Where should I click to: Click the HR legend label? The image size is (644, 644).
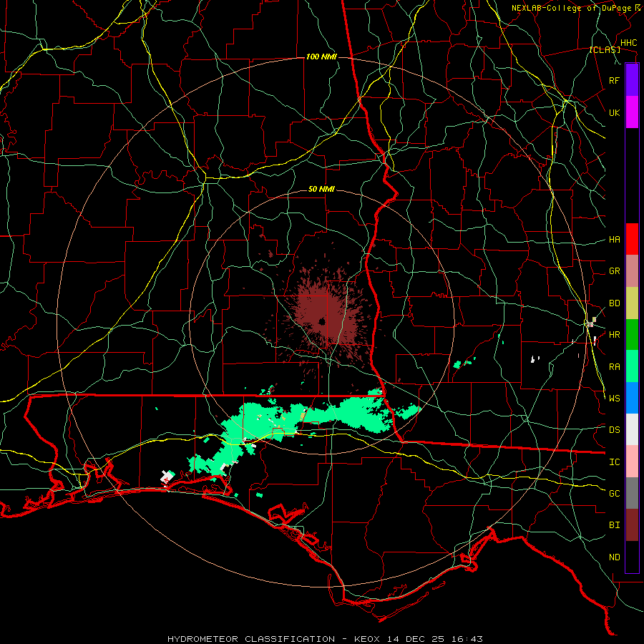614,335
